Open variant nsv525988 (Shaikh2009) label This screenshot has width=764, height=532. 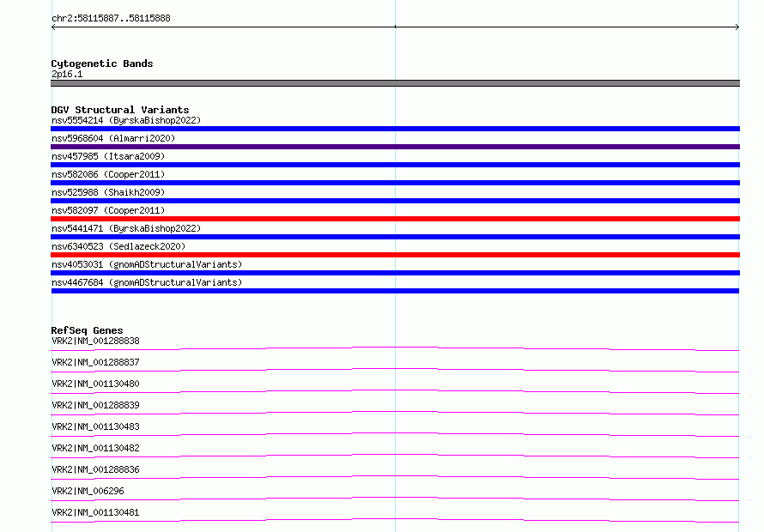point(108,192)
